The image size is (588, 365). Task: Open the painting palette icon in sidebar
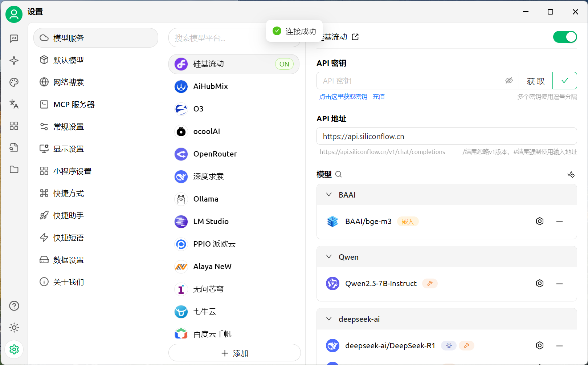click(14, 82)
